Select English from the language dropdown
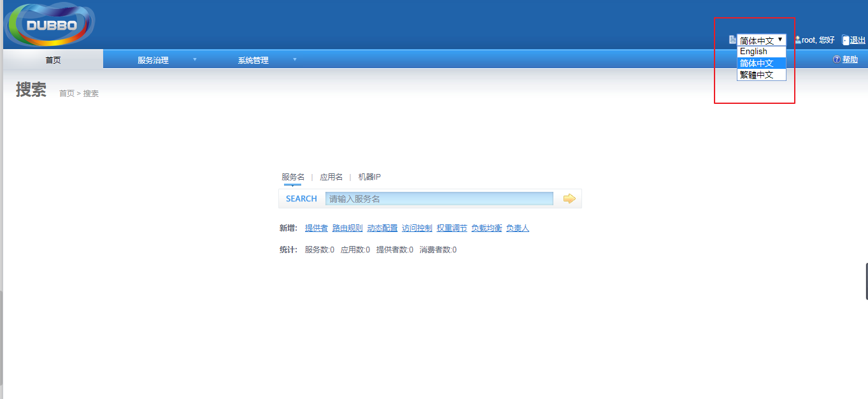The height and width of the screenshot is (399, 868). point(753,51)
